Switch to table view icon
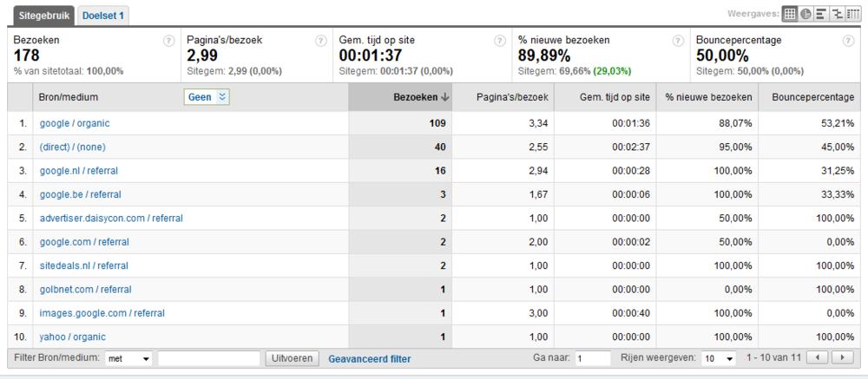 point(789,15)
